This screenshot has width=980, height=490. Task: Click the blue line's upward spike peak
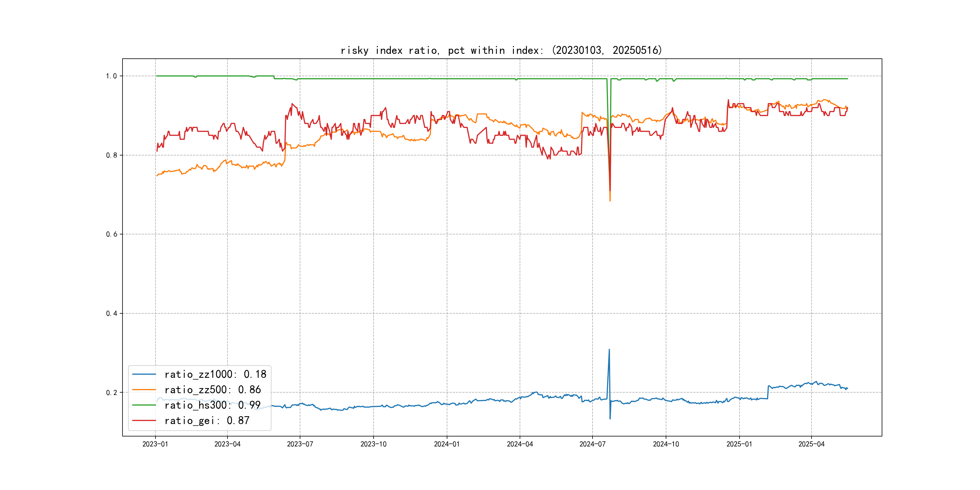(x=609, y=350)
